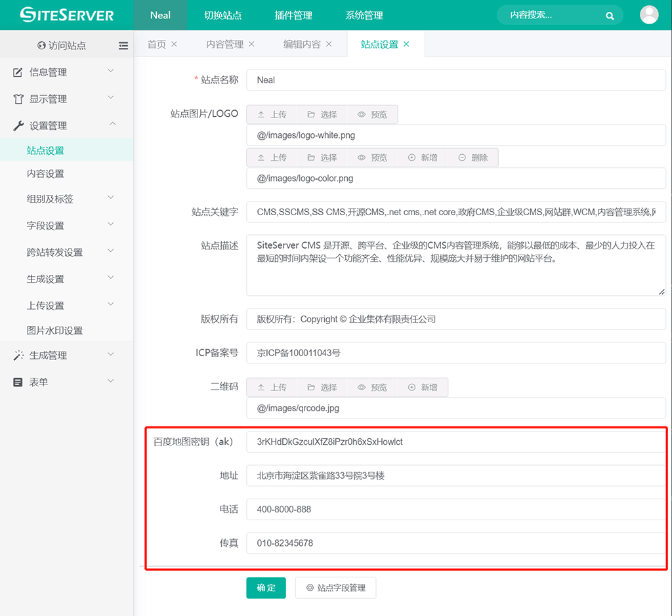The image size is (672, 616).
Task: Open 站点字段管理 button
Action: click(335, 588)
